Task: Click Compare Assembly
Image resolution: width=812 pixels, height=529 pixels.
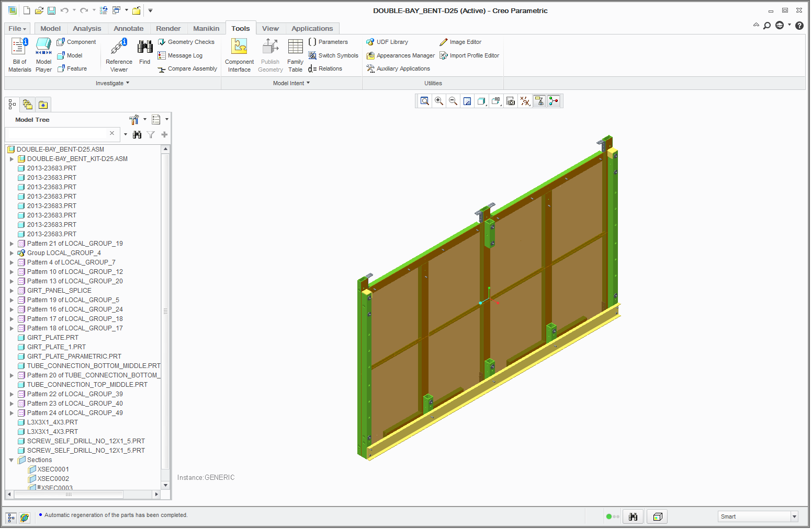Action: pyautogui.click(x=187, y=68)
